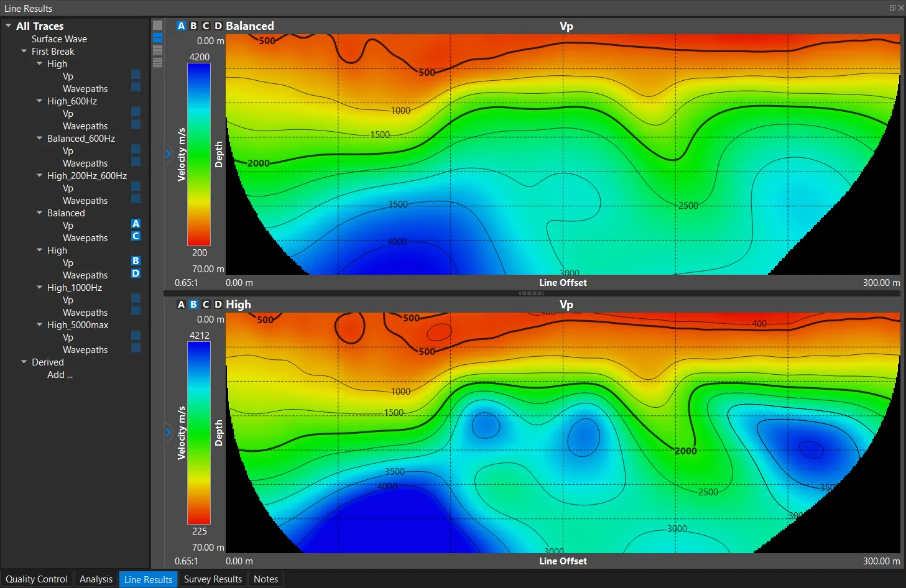Open side arrow on the Balanced plot
Viewport: 906px width, 588px height.
pyautogui.click(x=168, y=154)
